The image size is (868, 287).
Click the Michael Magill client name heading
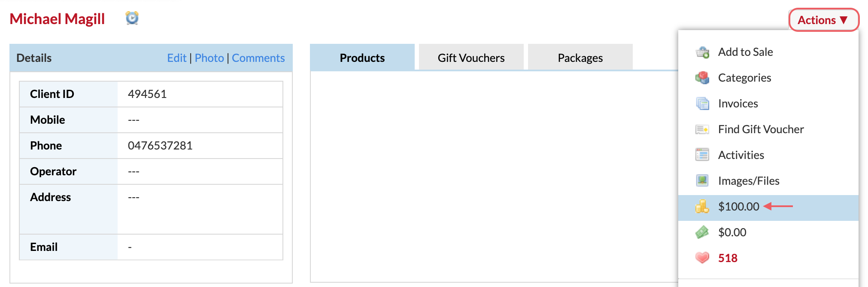(57, 19)
